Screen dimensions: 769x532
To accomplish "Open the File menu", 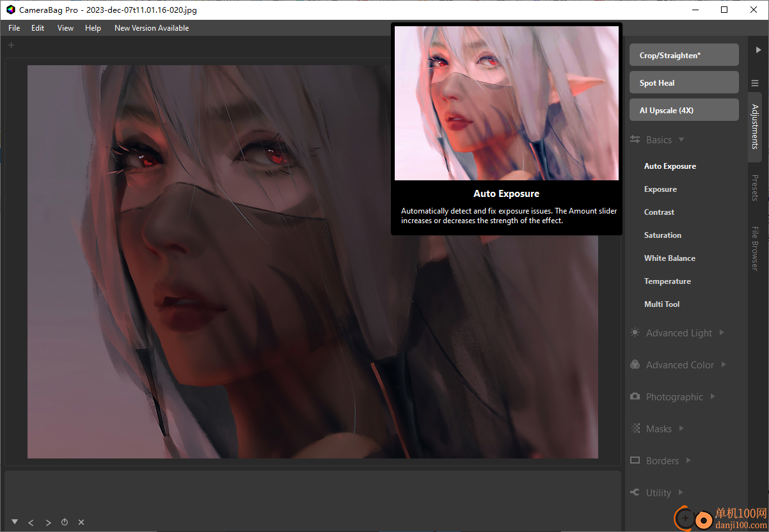I will tap(14, 28).
